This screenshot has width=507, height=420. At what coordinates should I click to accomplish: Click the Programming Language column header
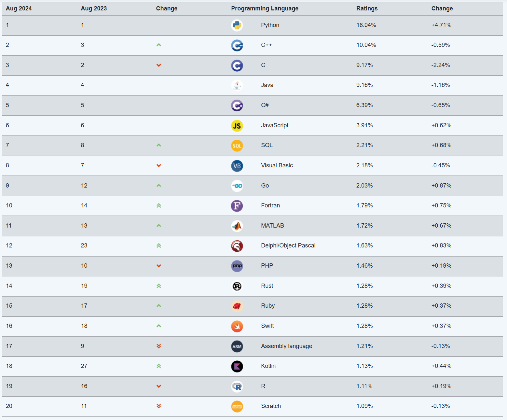[x=265, y=8]
